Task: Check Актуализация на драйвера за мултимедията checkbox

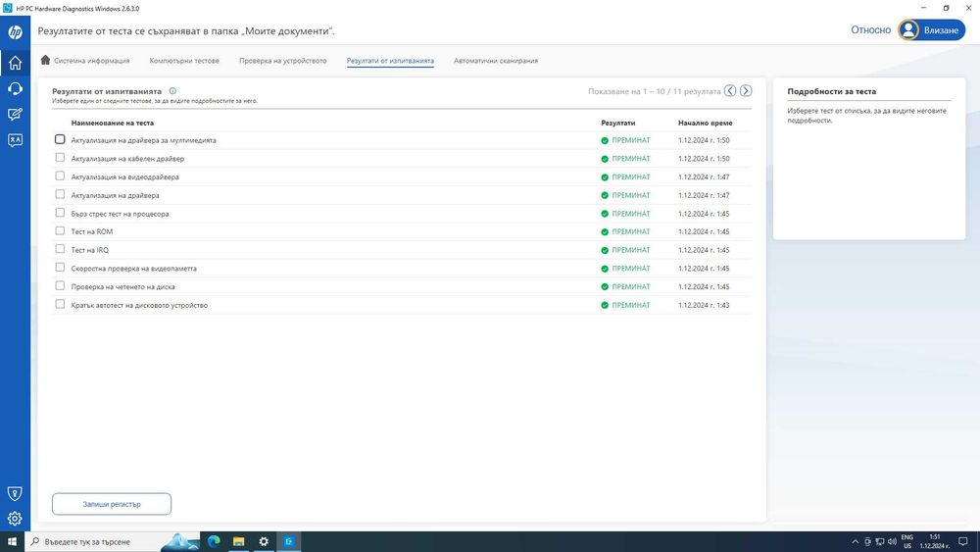Action: pyautogui.click(x=60, y=139)
